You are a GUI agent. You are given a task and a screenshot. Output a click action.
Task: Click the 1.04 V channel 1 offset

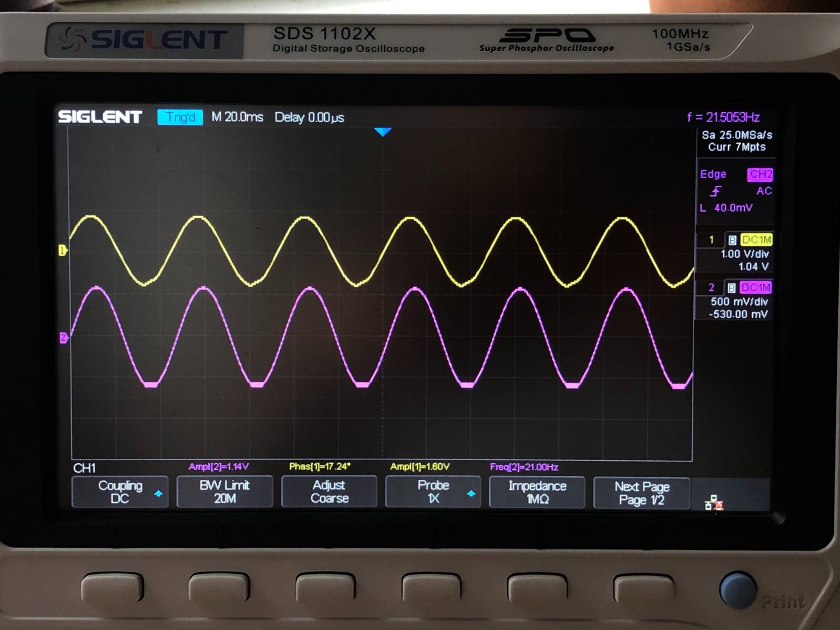coord(753,267)
